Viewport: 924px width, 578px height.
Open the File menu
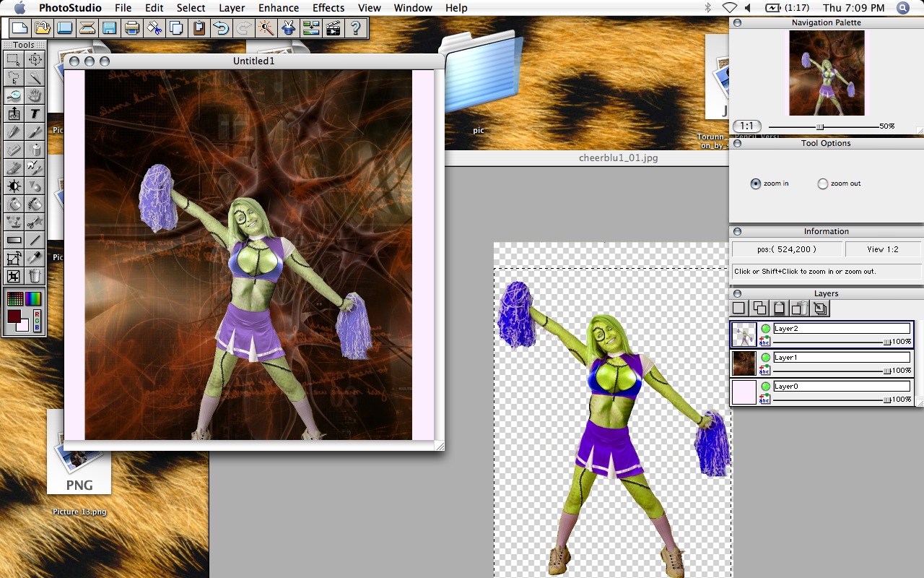123,8
